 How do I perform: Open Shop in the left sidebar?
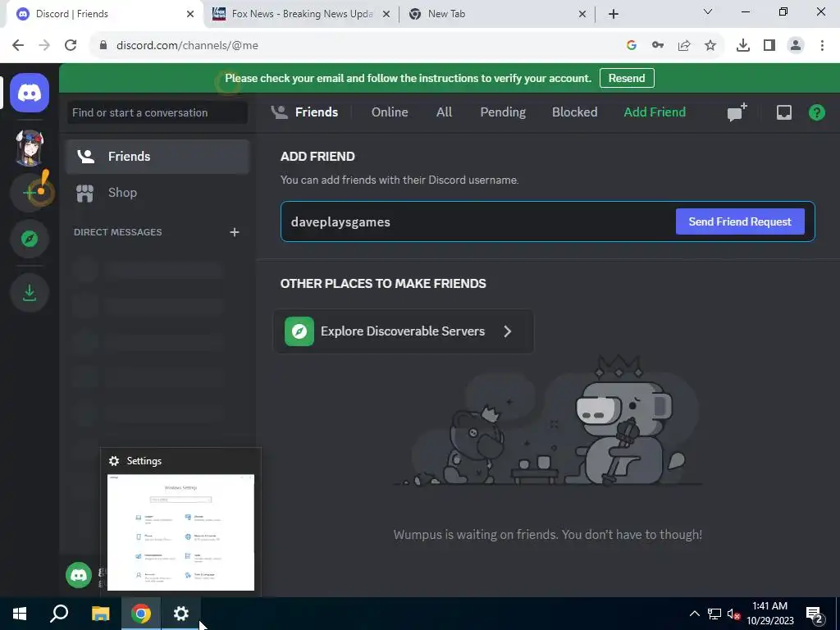(x=157, y=193)
